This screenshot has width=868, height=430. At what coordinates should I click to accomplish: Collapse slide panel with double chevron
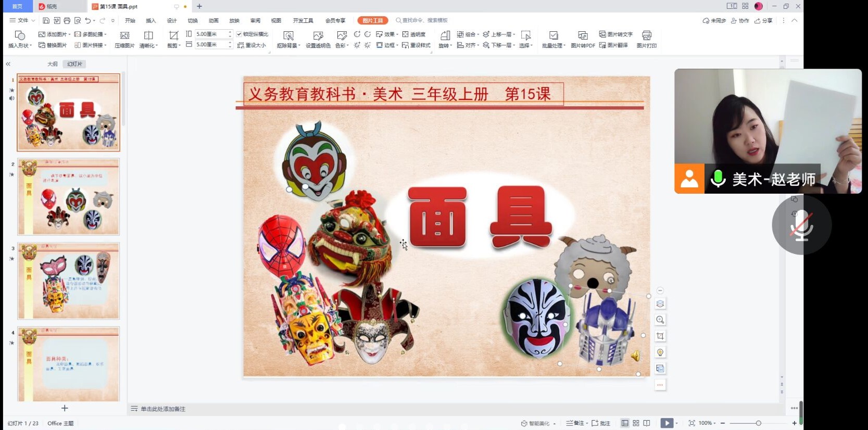click(x=8, y=64)
